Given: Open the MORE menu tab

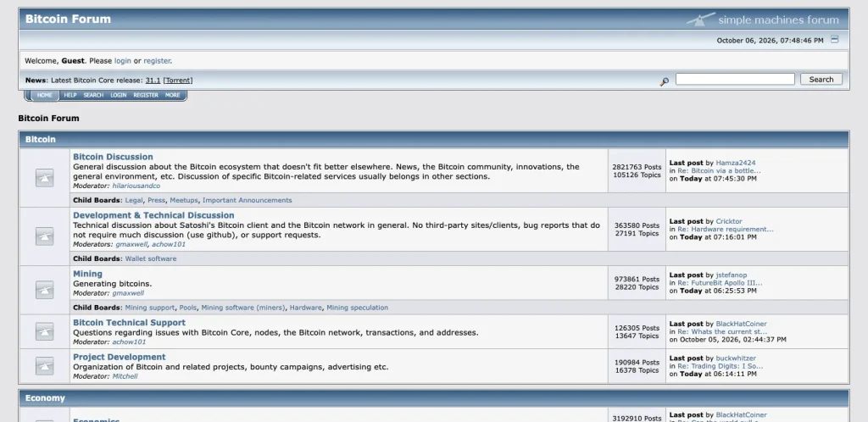Looking at the screenshot, I should click(x=173, y=95).
